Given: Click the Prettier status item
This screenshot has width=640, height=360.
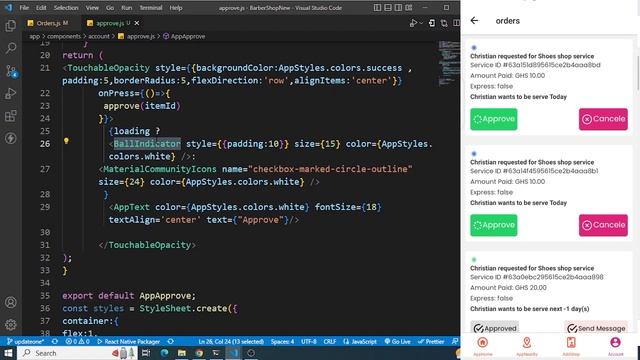Looking at the screenshot, I should coord(431,342).
